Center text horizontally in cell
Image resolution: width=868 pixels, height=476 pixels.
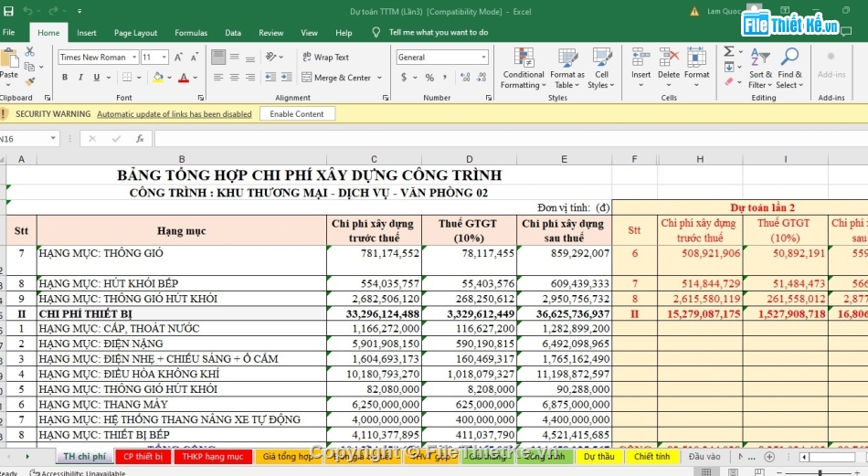[x=235, y=78]
